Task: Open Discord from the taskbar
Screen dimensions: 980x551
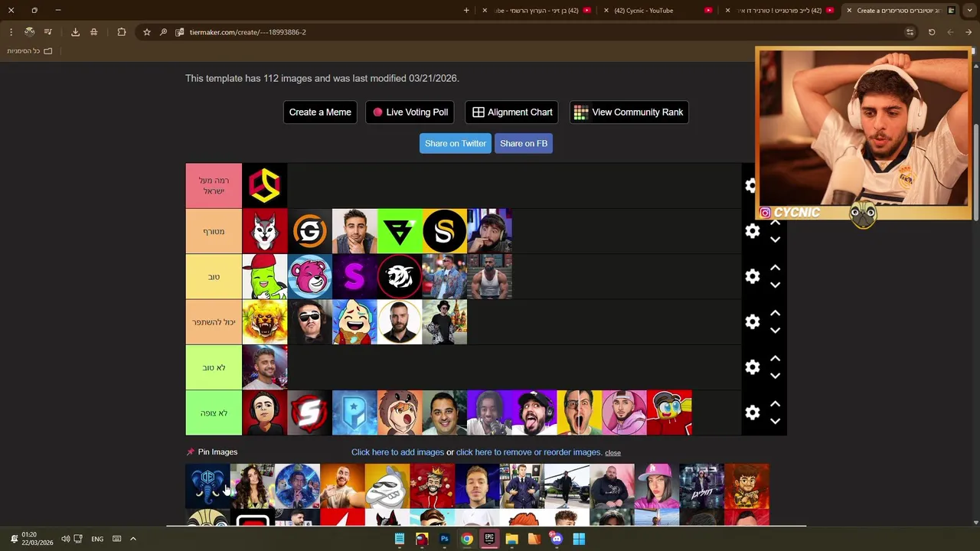Action: coord(557,539)
